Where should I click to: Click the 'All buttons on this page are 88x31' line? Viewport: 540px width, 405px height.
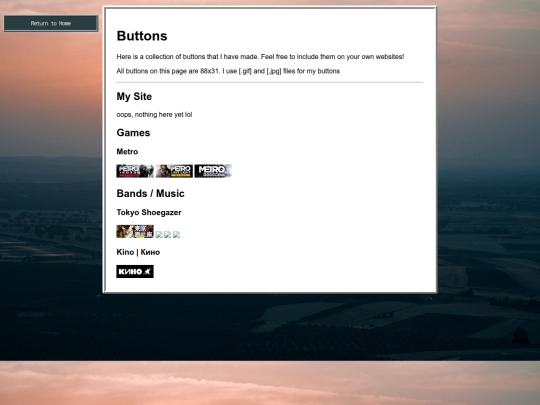point(228,71)
